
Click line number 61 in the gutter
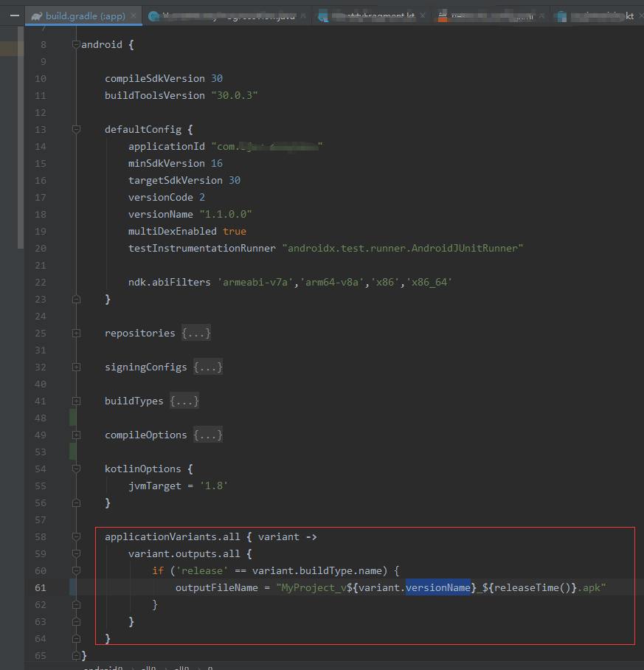point(41,587)
